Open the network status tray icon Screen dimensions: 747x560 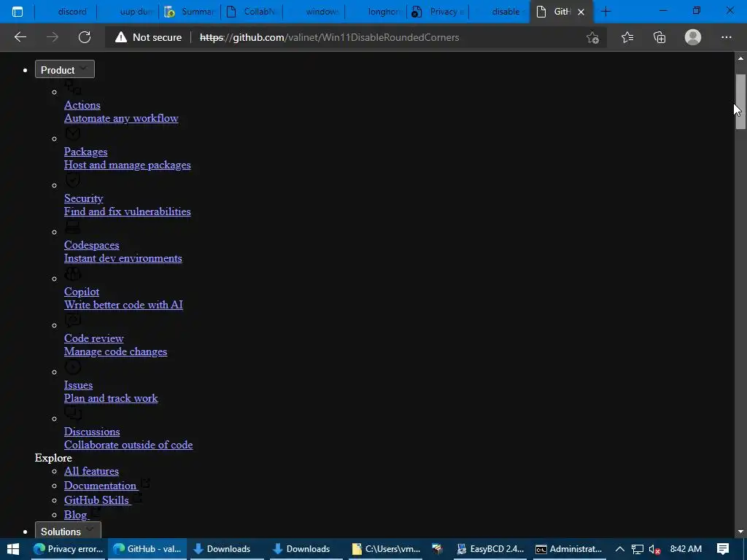coord(637,549)
